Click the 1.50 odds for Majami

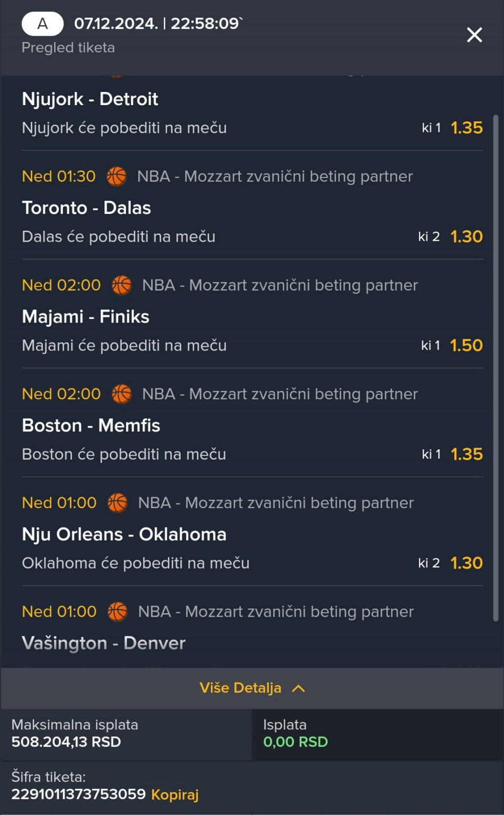[466, 345]
